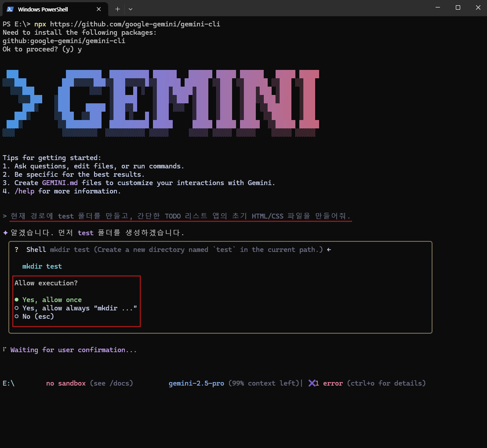Click the '(ctrl+o for details)' hint
The height and width of the screenshot is (448, 487).
(386, 383)
